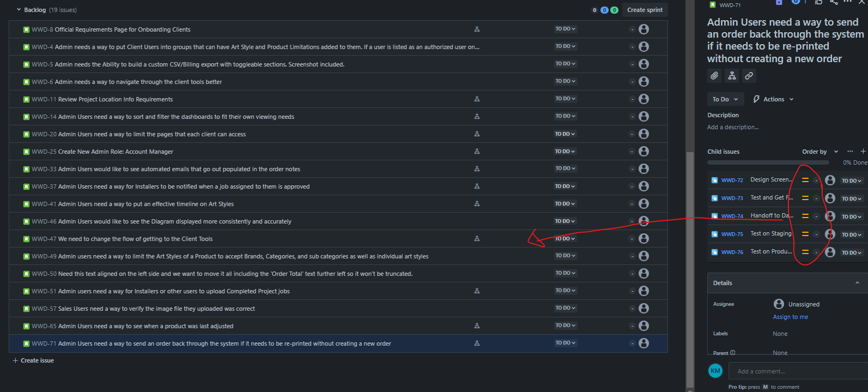
Task: Collapse the Backlog section chevron
Action: (x=19, y=10)
